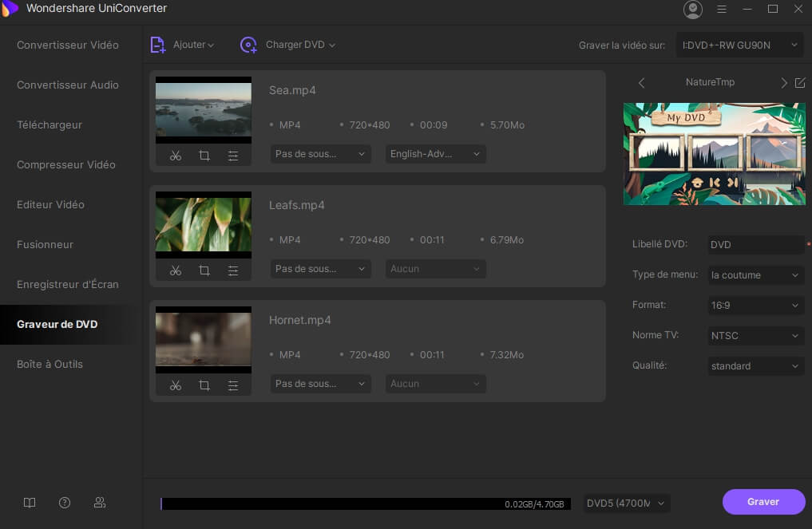Click the Ajouter files button
The image size is (812, 529).
coord(183,45)
